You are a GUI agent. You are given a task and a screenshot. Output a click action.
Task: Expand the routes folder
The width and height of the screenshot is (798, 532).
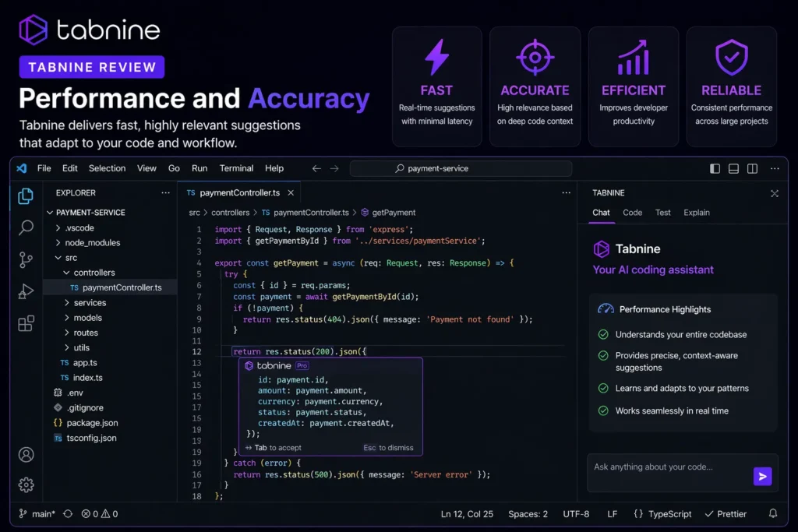[67, 333]
